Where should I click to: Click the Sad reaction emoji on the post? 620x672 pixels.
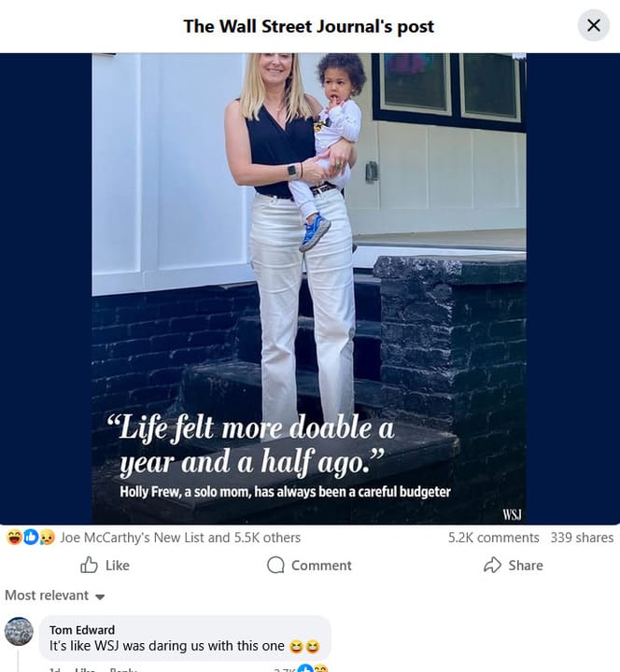click(x=47, y=537)
